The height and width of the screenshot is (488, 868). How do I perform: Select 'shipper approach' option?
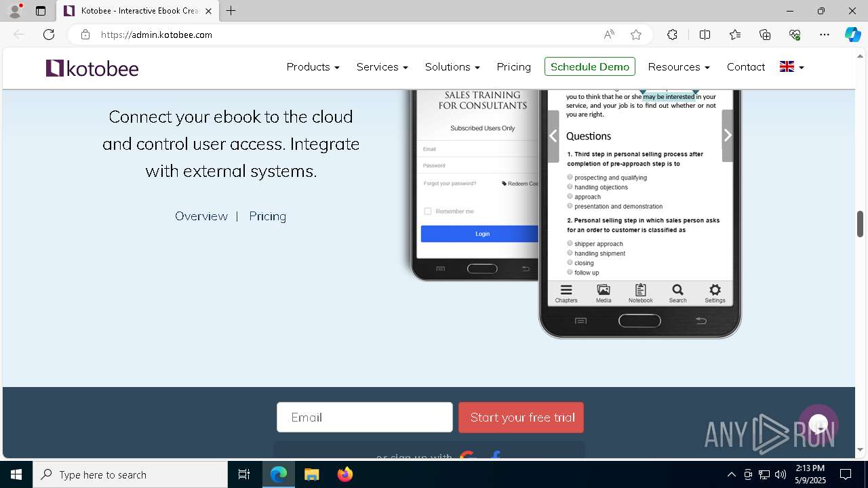pyautogui.click(x=570, y=243)
